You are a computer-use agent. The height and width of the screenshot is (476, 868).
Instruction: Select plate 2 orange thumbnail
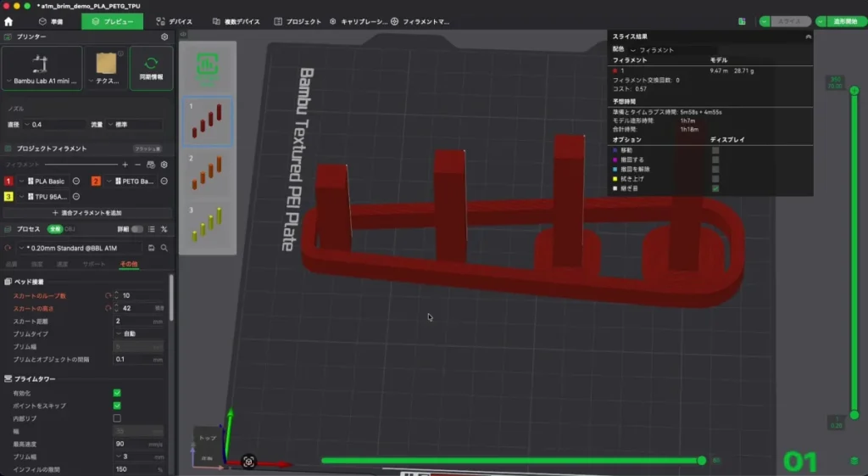pyautogui.click(x=208, y=173)
